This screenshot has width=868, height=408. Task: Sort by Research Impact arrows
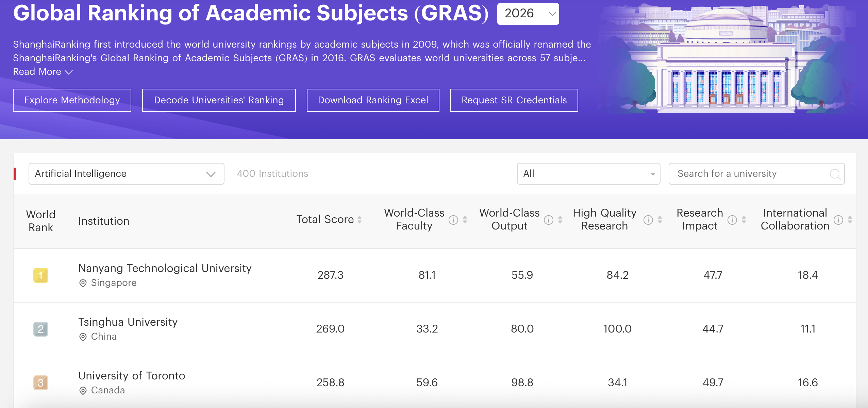pyautogui.click(x=744, y=220)
